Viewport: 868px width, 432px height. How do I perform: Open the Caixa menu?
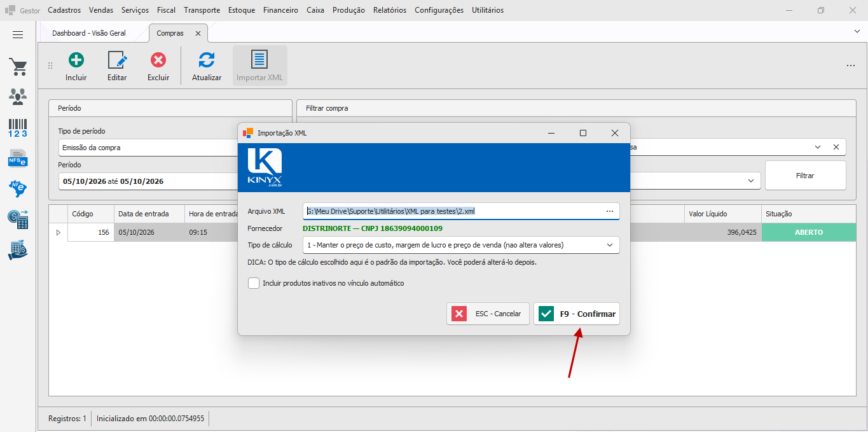pos(315,10)
